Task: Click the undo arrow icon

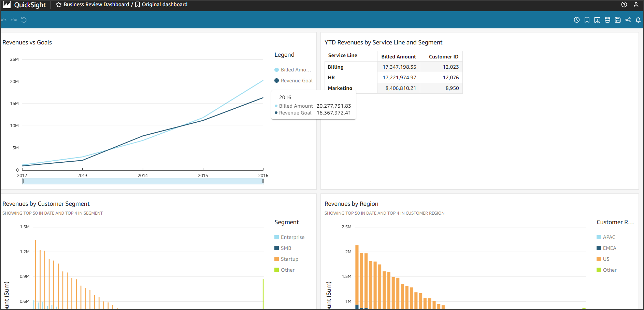Action: 4,20
